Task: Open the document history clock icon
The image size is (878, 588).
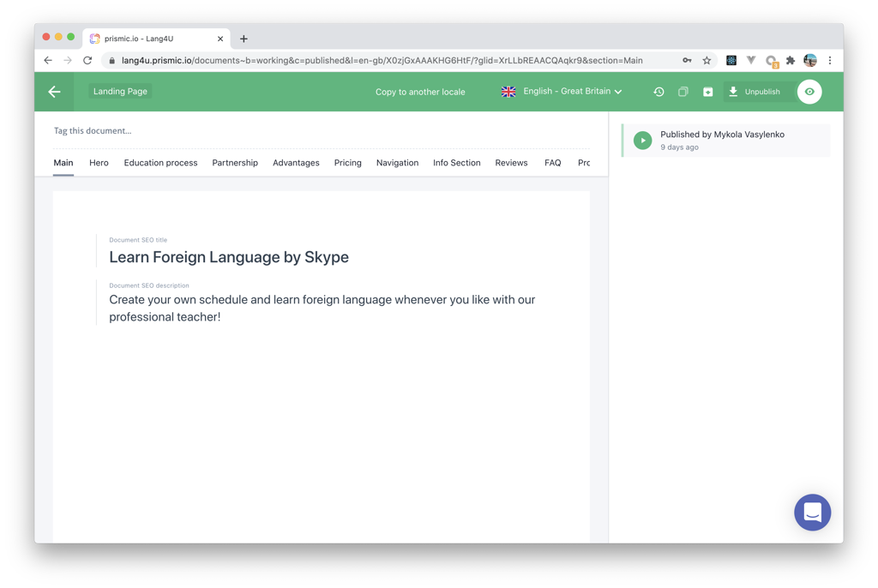Action: coord(658,92)
